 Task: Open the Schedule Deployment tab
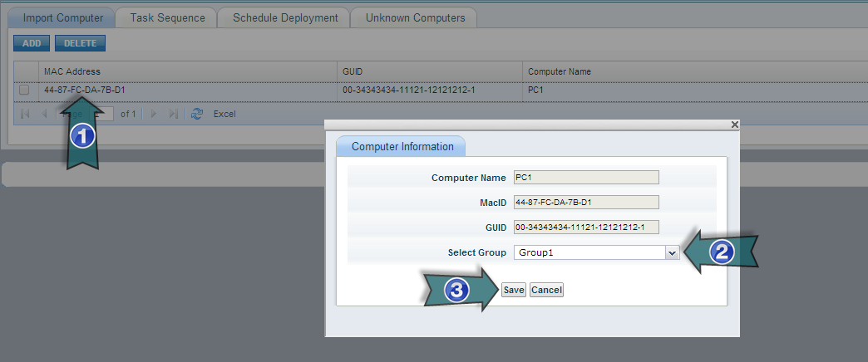tap(284, 17)
